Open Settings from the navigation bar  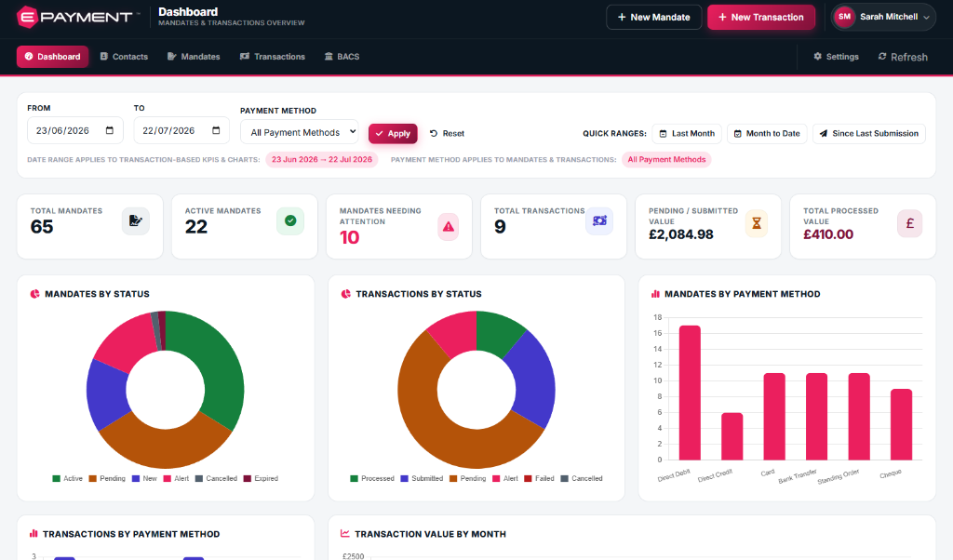[837, 57]
